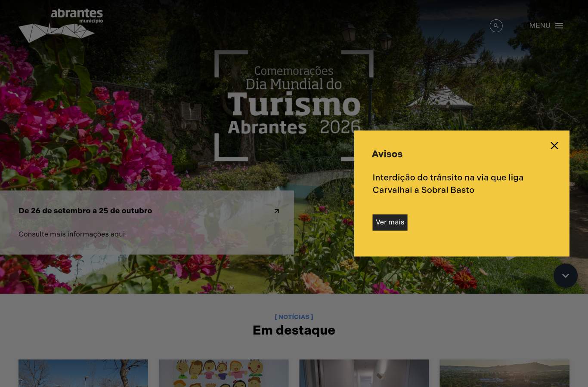Image resolution: width=588 pixels, height=387 pixels.
Task: Open the search magnifier icon
Action: (496, 26)
